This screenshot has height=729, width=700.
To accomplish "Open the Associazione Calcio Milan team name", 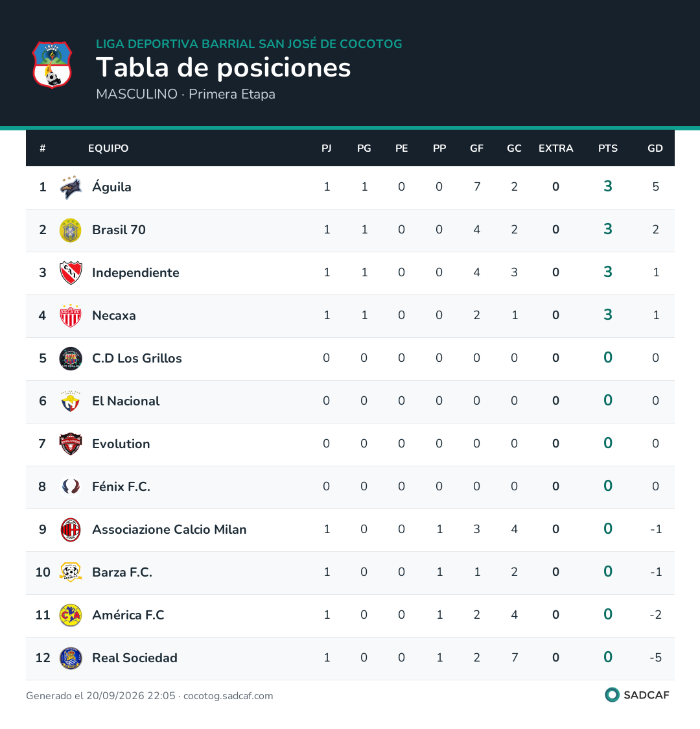I will [169, 529].
